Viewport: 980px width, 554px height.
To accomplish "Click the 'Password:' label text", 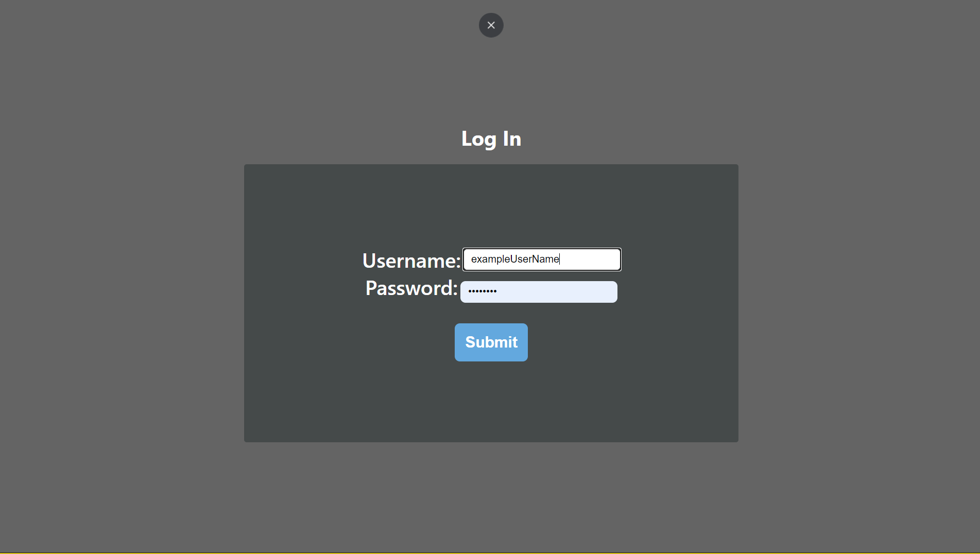I will [411, 288].
